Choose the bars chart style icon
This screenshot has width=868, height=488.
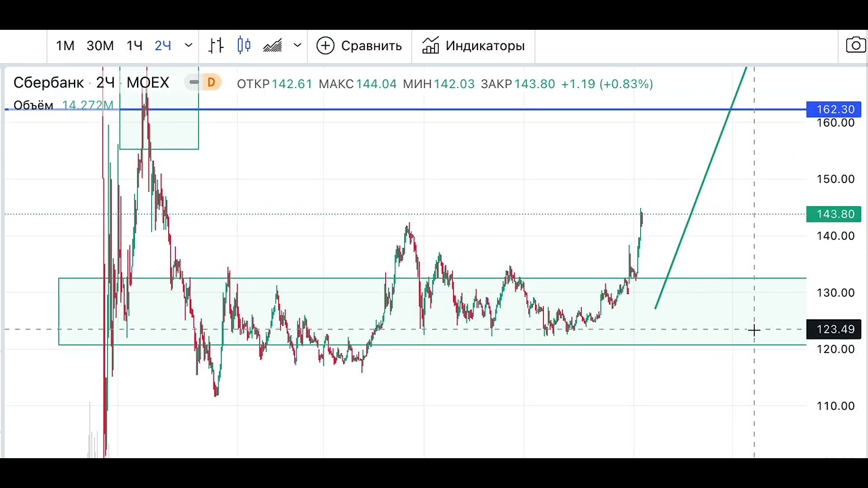click(216, 45)
